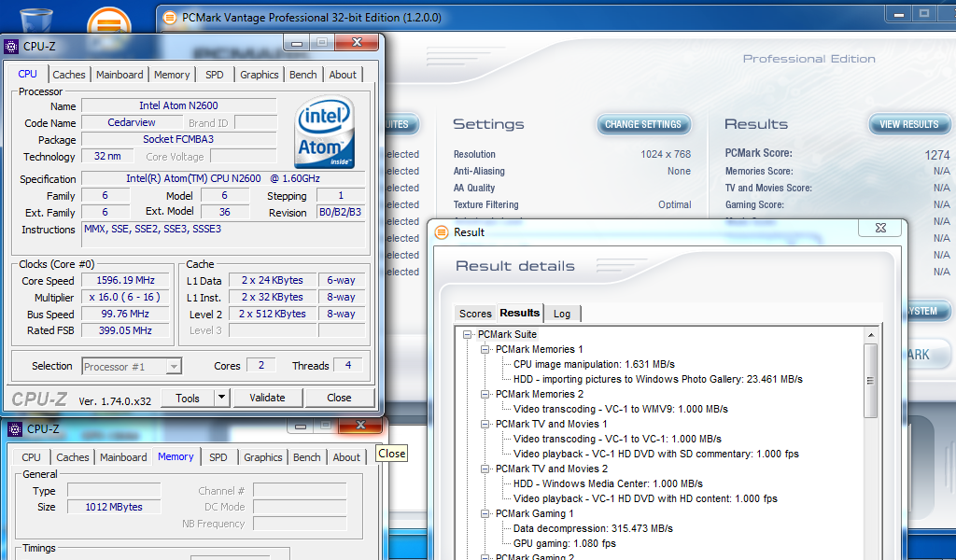
Task: Open About tab in upper CPU-Z window
Action: [x=343, y=75]
